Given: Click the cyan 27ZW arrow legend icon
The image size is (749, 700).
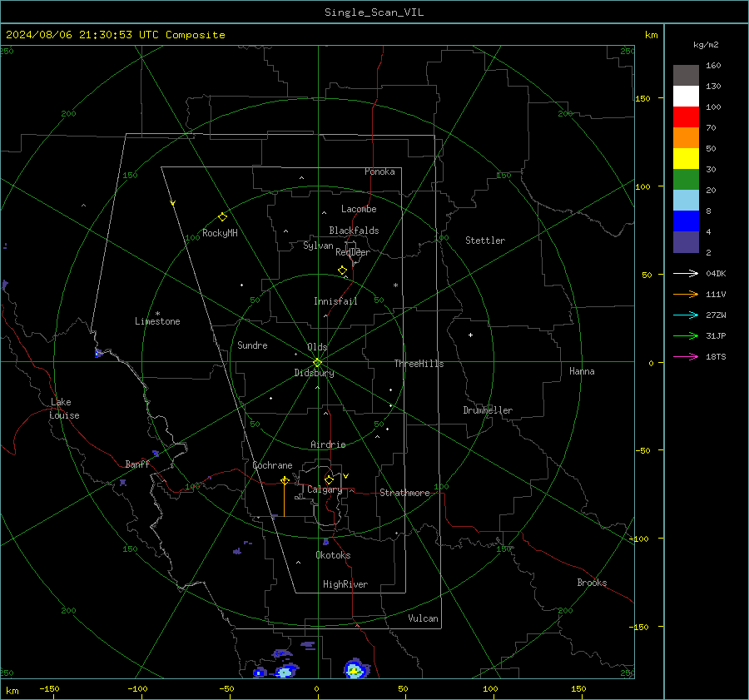Looking at the screenshot, I should pyautogui.click(x=686, y=315).
